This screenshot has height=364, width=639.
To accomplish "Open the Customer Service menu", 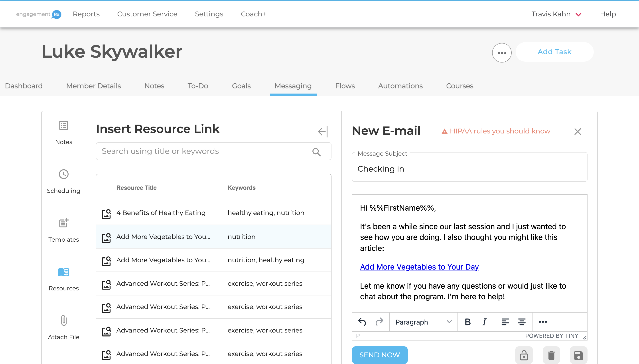I will click(147, 14).
